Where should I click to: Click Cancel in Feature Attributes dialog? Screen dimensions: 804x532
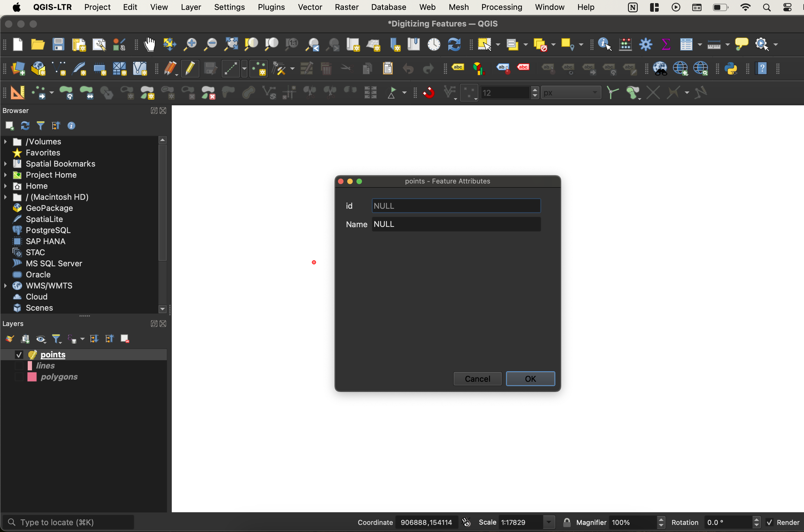coord(477,379)
